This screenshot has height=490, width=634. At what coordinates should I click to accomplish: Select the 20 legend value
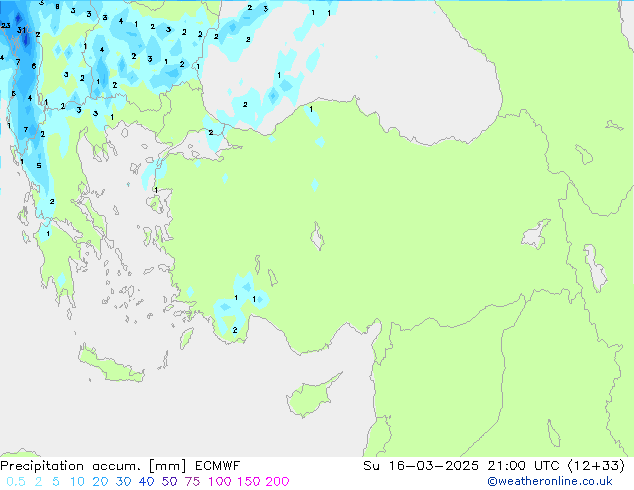pyautogui.click(x=100, y=482)
